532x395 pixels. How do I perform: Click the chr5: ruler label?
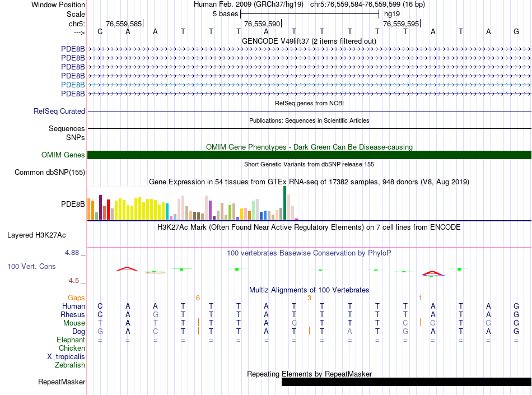pos(77,24)
